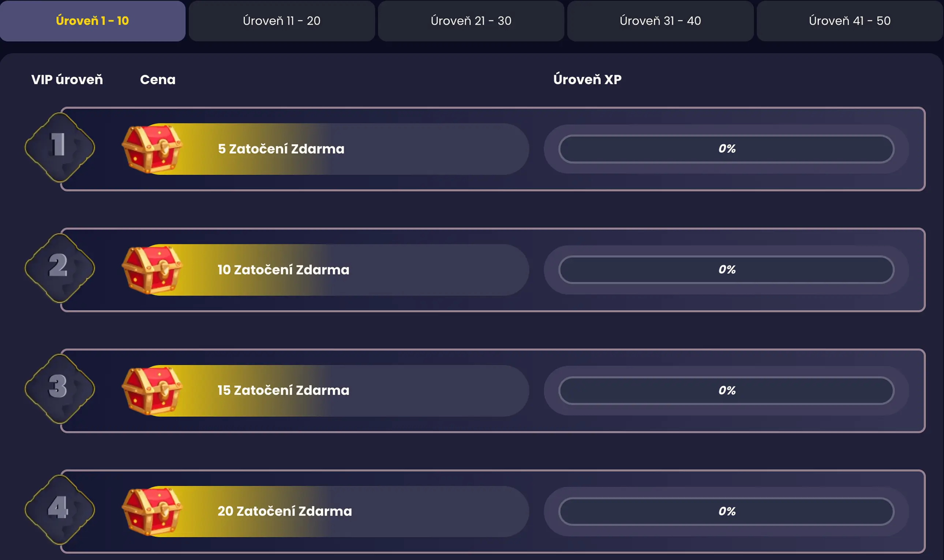
Task: Open the Úroveň 11 - 20 tab
Action: (x=282, y=21)
